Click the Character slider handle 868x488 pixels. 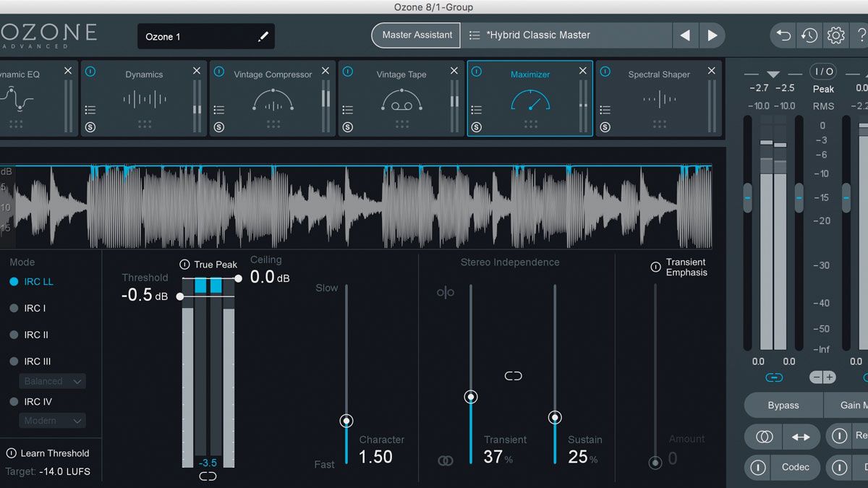346,421
